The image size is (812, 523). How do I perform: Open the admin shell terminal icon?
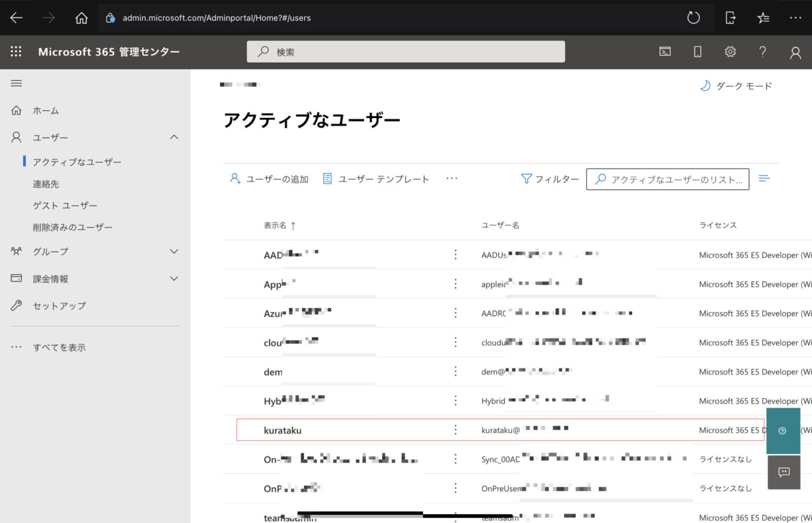click(x=665, y=51)
